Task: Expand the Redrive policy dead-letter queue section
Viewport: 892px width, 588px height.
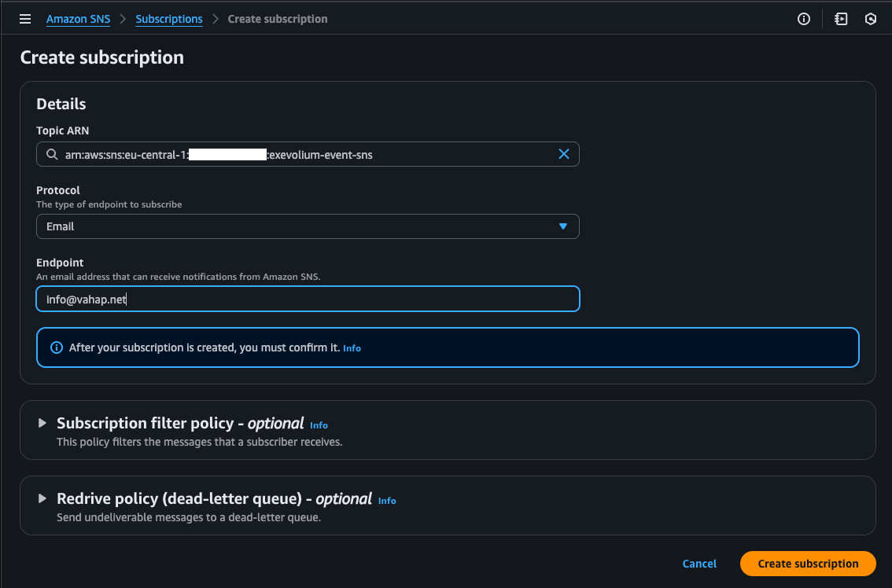Action: [42, 498]
